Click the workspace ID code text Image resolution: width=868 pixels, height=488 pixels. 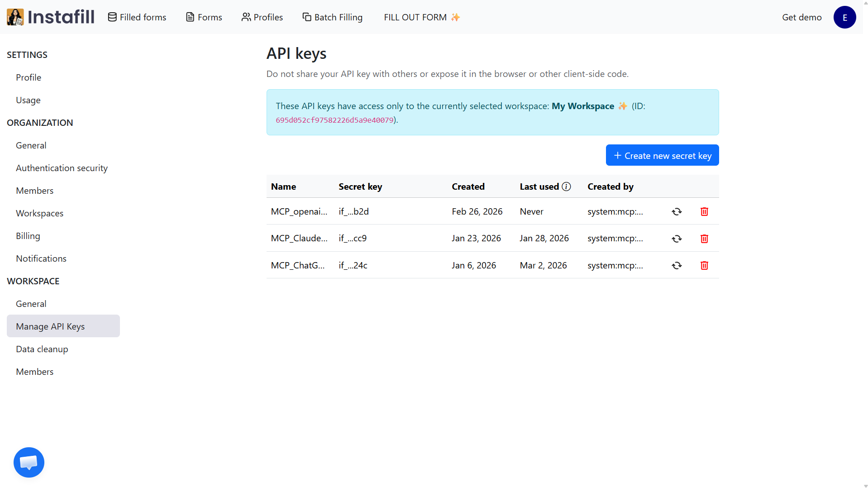point(334,120)
